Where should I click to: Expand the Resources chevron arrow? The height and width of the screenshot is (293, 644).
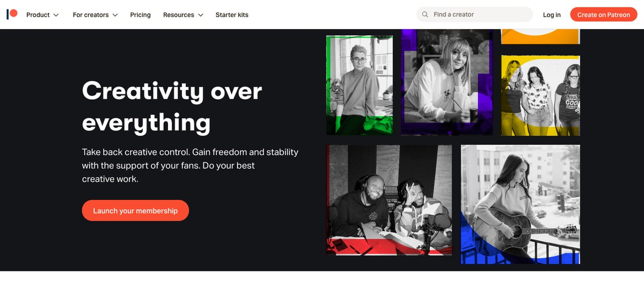(201, 15)
